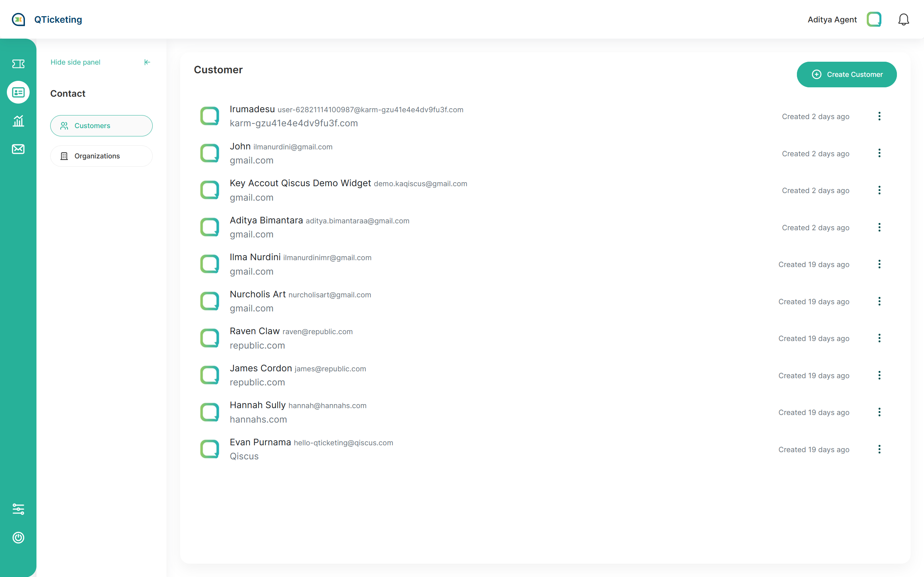Image resolution: width=924 pixels, height=577 pixels.
Task: Open Hannah Sully's customer avatar
Action: 210,412
